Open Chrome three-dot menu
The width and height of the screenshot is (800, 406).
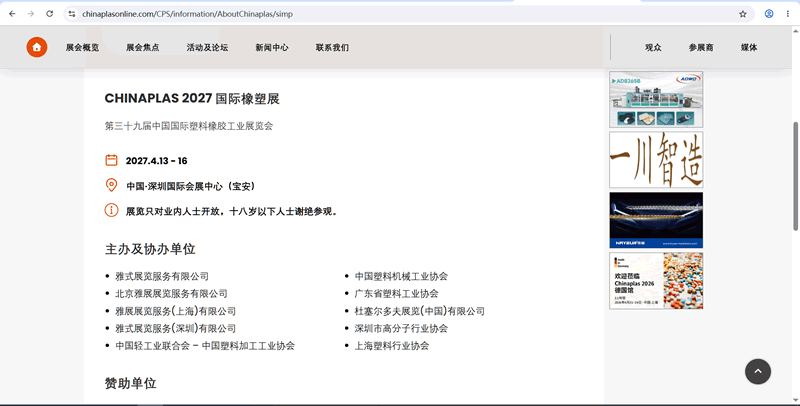(x=788, y=14)
